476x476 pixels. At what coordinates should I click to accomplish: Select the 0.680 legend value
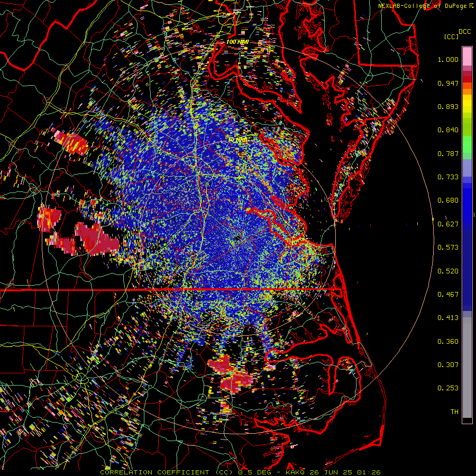pyautogui.click(x=448, y=200)
